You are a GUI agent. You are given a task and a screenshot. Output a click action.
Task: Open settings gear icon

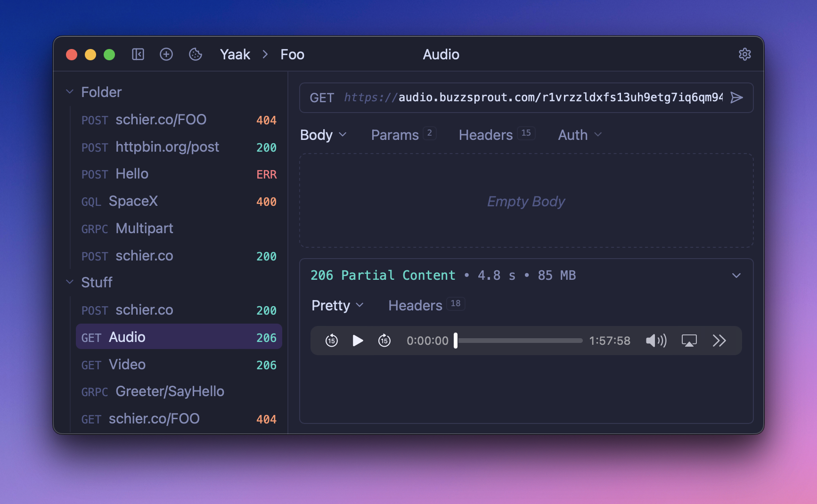745,54
